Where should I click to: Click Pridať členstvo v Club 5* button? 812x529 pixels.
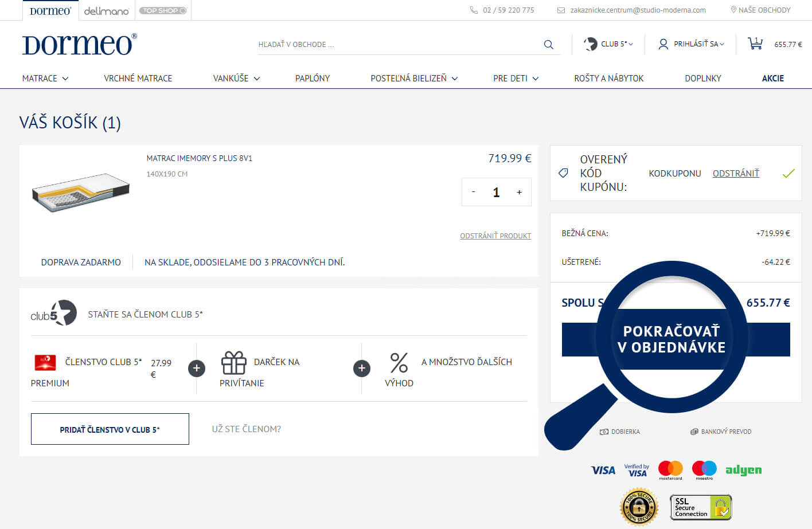[110, 429]
